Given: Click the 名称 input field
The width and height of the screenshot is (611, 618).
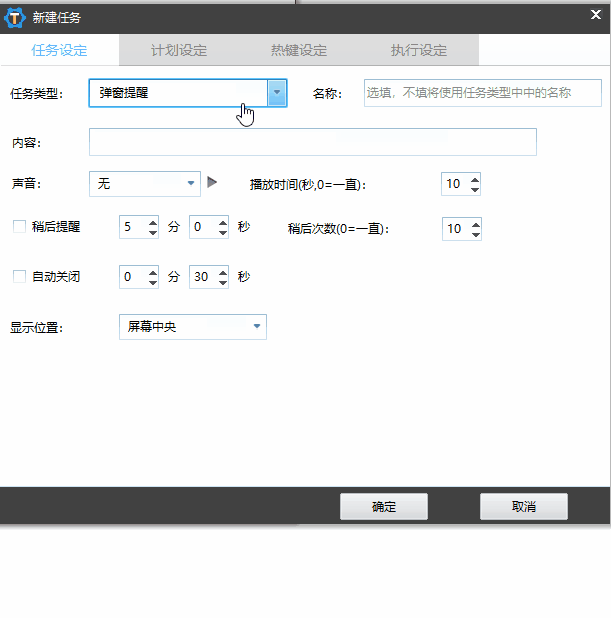Looking at the screenshot, I should pyautogui.click(x=482, y=93).
